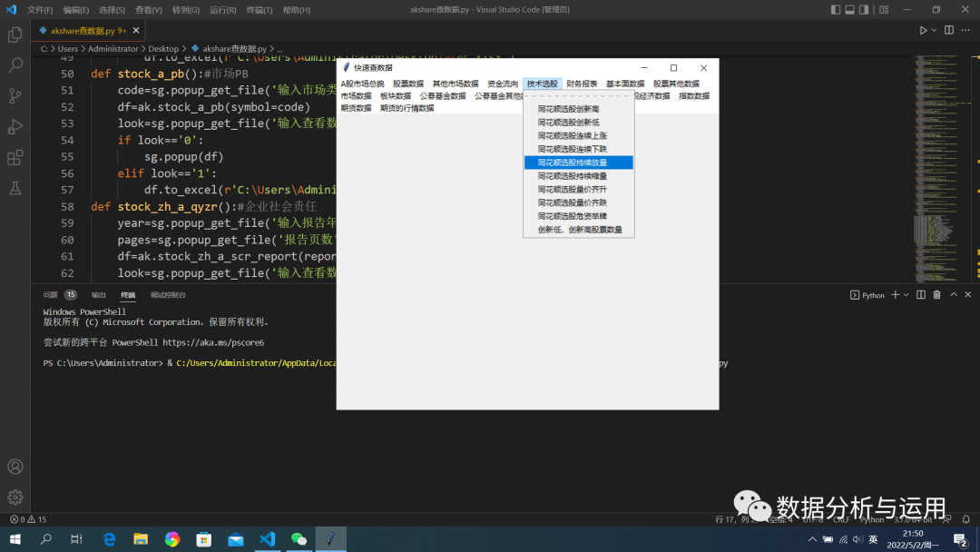Toggle the primary side bar layout icon
The image size is (980, 552).
[x=836, y=9]
